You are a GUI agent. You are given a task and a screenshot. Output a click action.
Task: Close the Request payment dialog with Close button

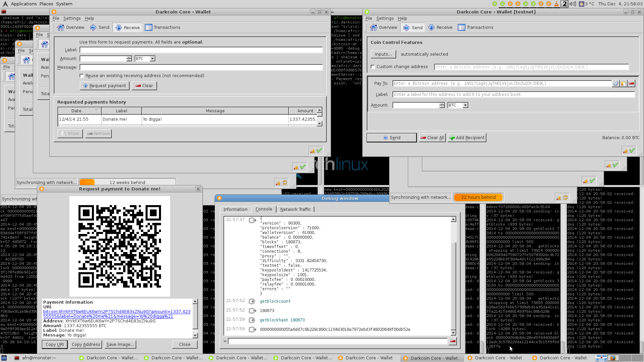coord(185,345)
